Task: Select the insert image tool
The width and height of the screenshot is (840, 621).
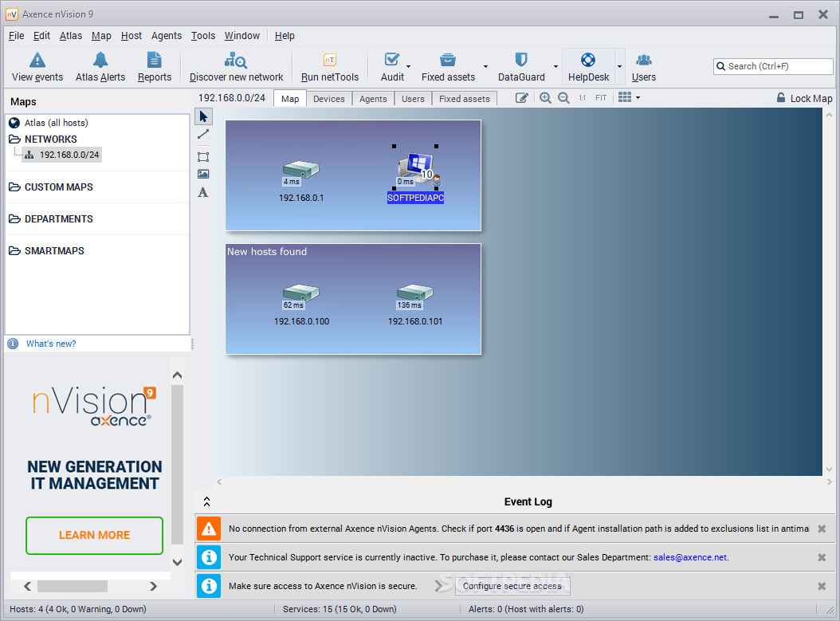Action: [x=203, y=174]
